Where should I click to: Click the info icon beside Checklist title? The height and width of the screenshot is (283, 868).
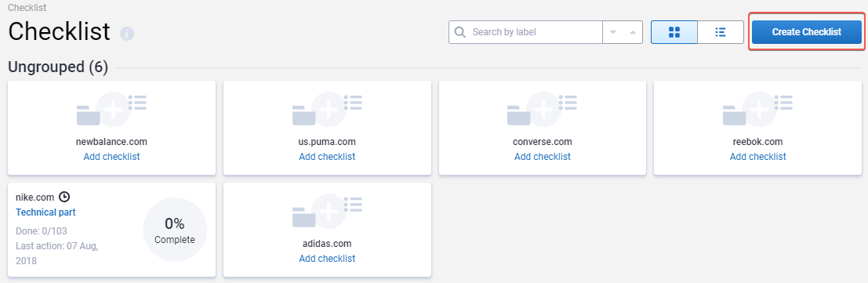(127, 34)
